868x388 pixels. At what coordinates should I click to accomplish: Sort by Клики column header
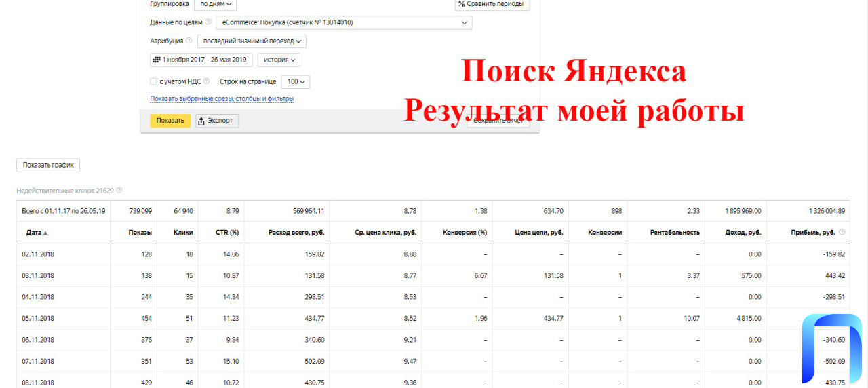(183, 232)
